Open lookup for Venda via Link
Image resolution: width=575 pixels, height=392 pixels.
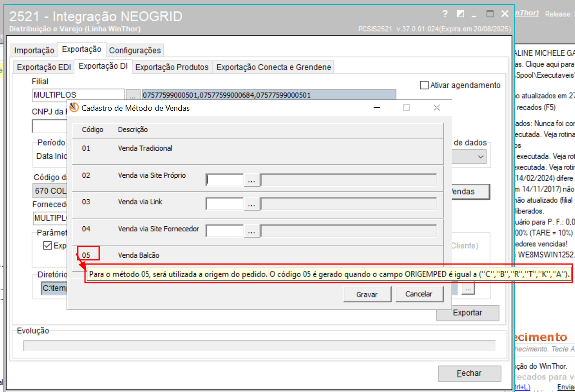tap(252, 204)
